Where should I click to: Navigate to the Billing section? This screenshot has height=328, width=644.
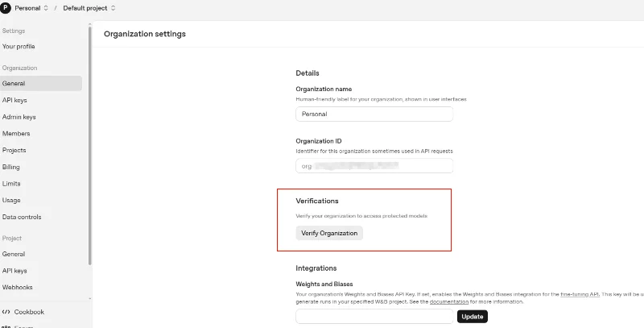pyautogui.click(x=11, y=167)
